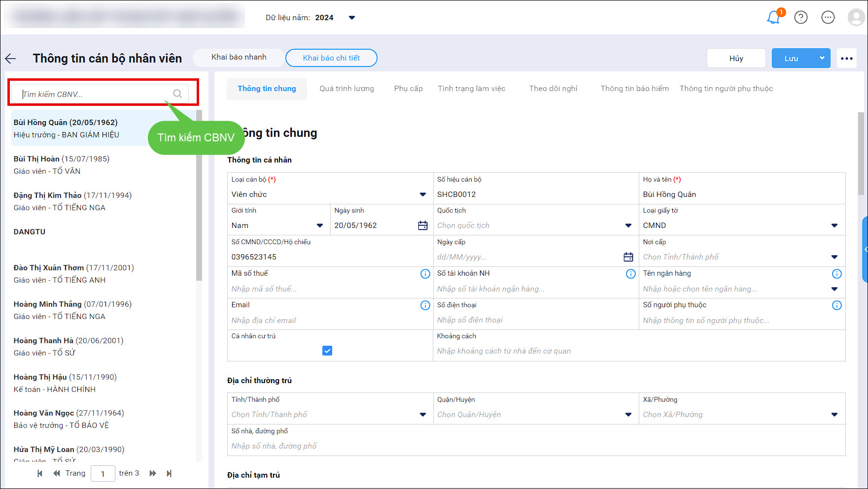868x489 pixels.
Task: Select employee Hoàng Văn Ngọc
Action: pos(104,419)
